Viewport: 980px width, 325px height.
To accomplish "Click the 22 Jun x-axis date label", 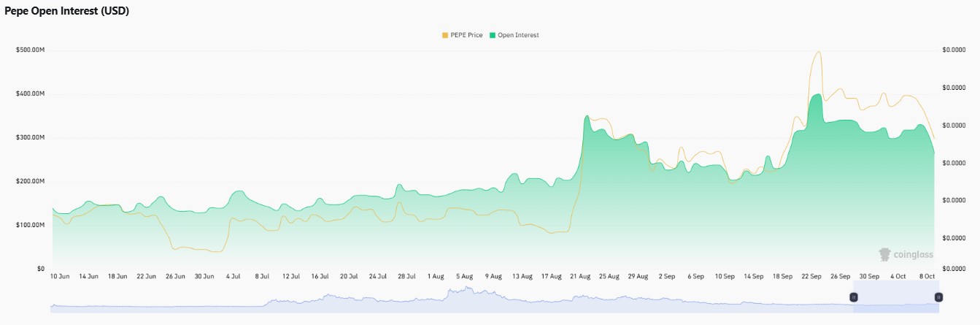I will click(x=147, y=277).
